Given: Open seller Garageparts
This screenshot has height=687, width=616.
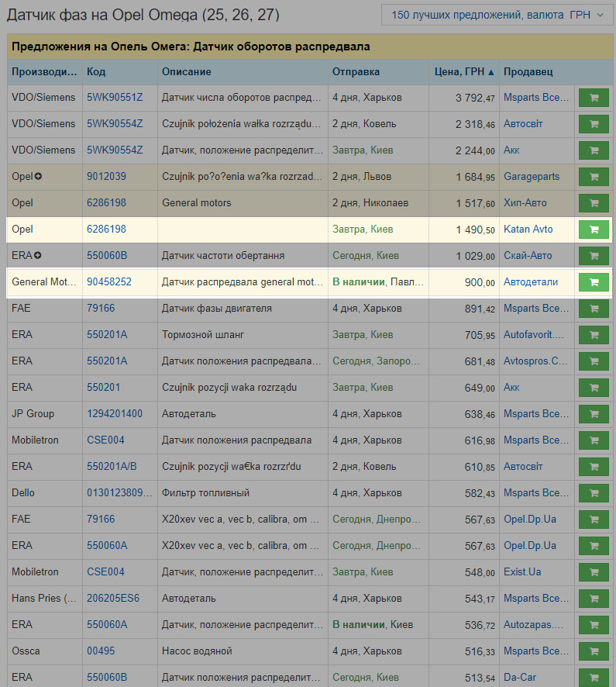Looking at the screenshot, I should [532, 177].
